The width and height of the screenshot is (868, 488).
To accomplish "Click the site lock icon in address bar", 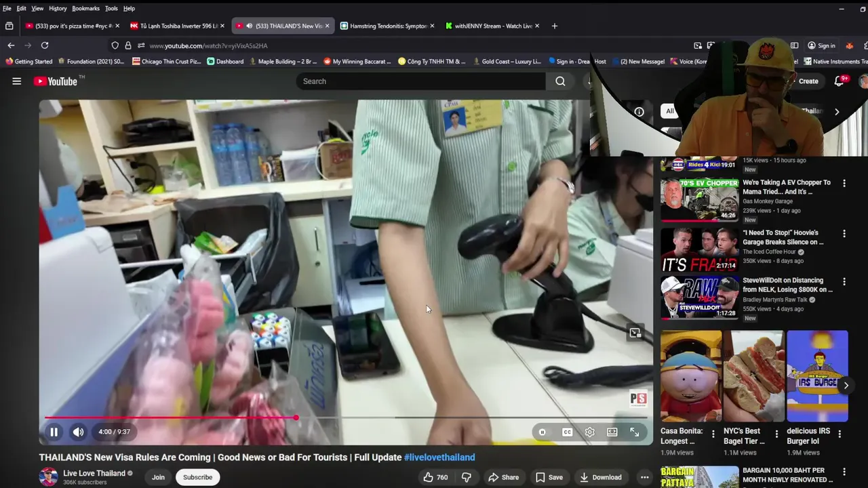I will 127,45.
